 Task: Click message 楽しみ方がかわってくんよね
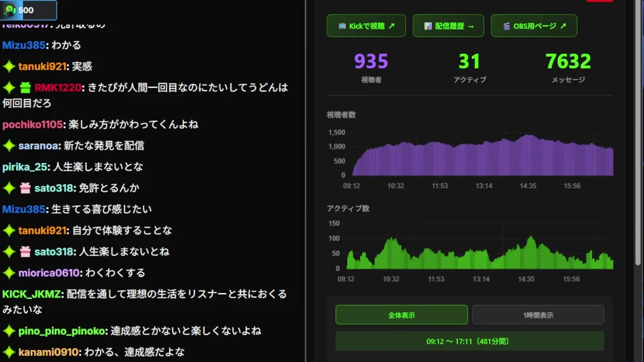pos(133,124)
